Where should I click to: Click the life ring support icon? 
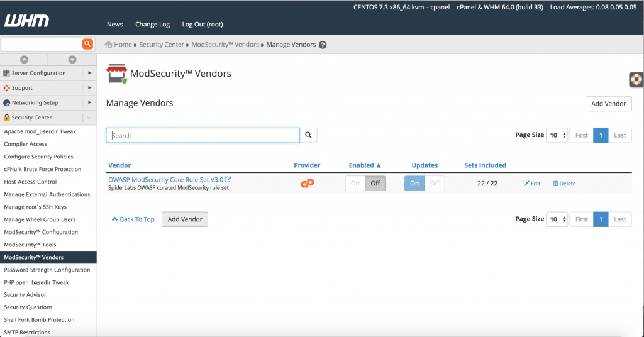pyautogui.click(x=636, y=79)
